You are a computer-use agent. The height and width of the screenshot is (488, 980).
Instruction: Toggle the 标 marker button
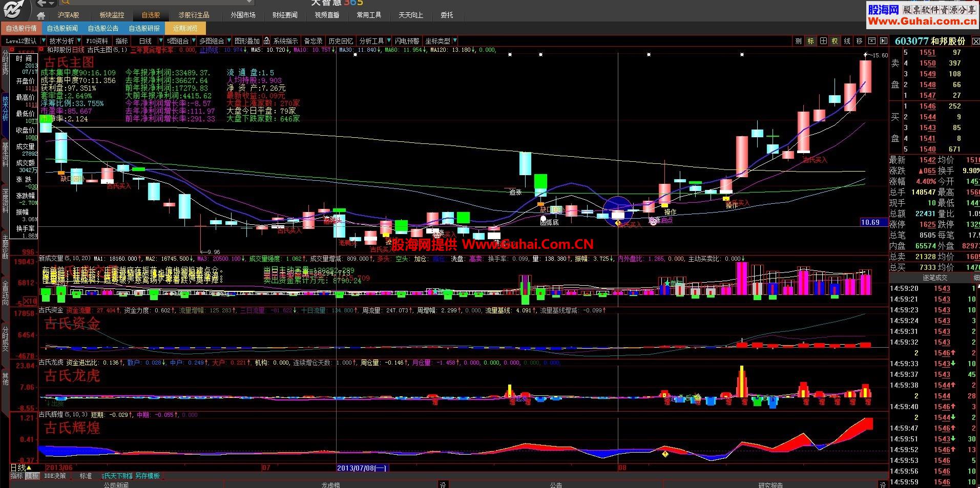810,41
